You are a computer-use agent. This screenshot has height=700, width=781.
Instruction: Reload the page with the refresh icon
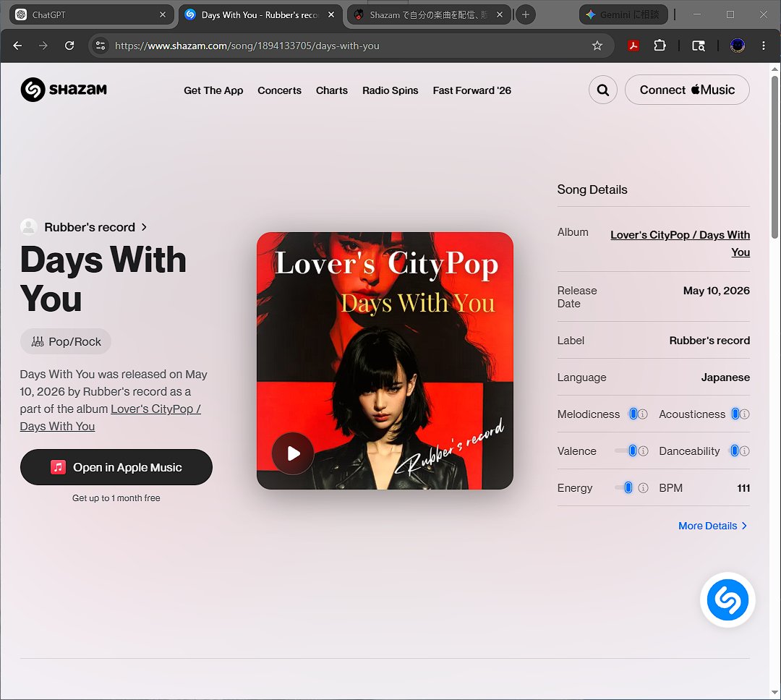pos(69,46)
